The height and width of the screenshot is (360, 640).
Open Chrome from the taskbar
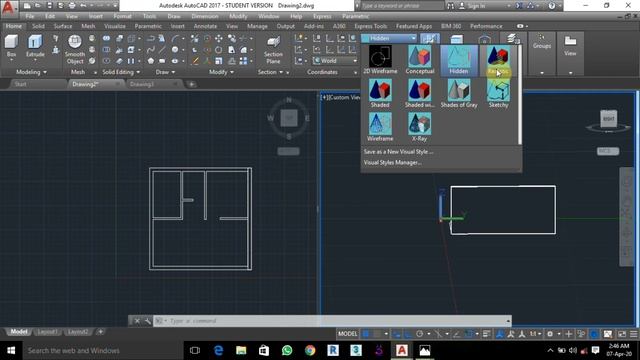pos(310,351)
